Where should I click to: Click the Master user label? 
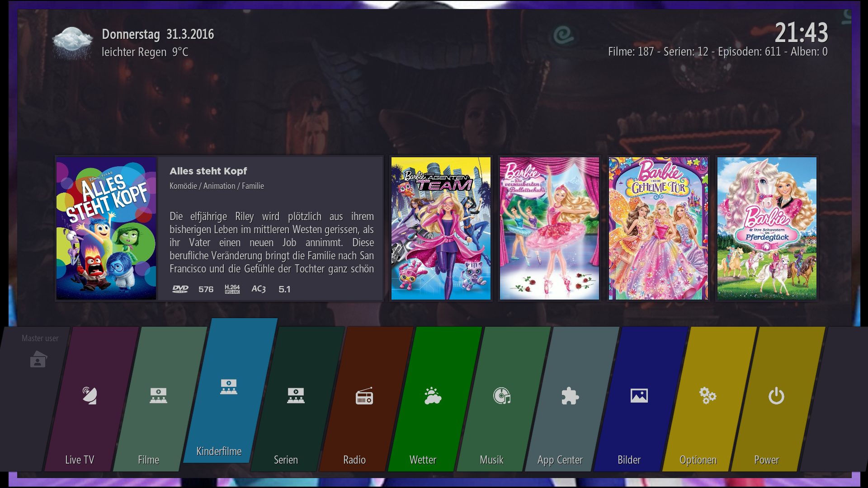(x=40, y=338)
